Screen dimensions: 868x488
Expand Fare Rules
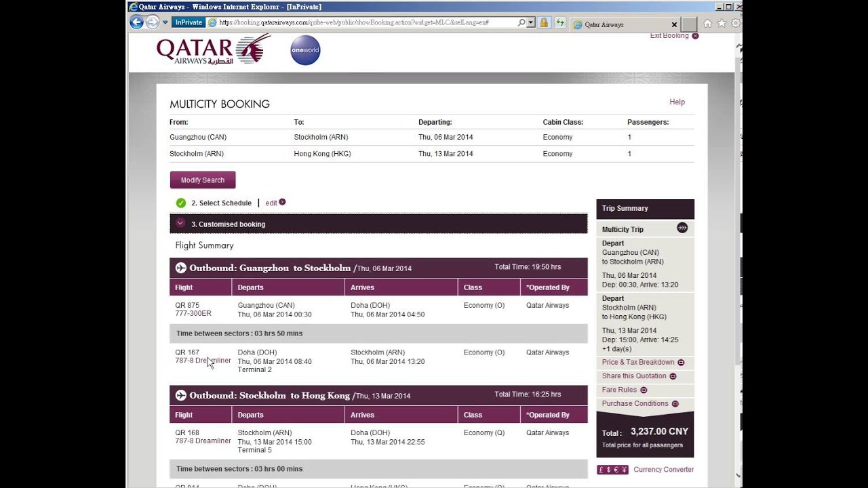click(625, 390)
